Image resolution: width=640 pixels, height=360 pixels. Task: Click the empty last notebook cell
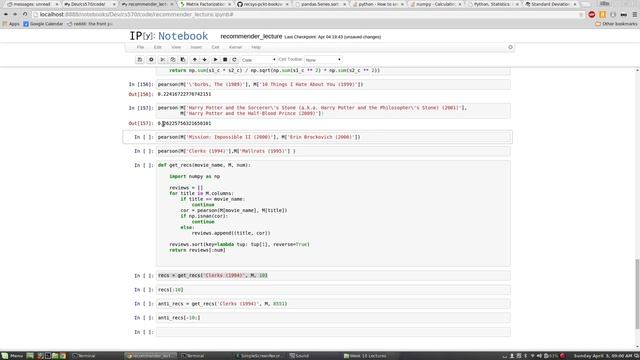click(333, 332)
